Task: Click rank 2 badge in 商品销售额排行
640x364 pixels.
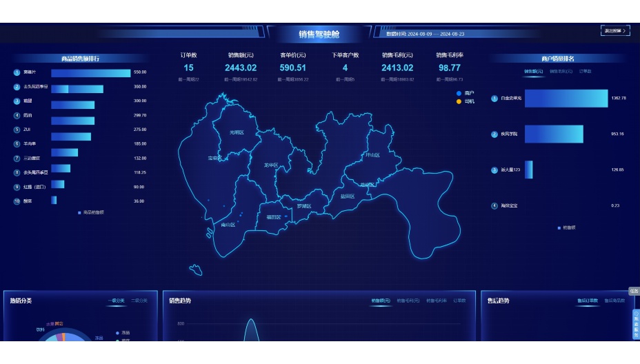Action: 17,87
